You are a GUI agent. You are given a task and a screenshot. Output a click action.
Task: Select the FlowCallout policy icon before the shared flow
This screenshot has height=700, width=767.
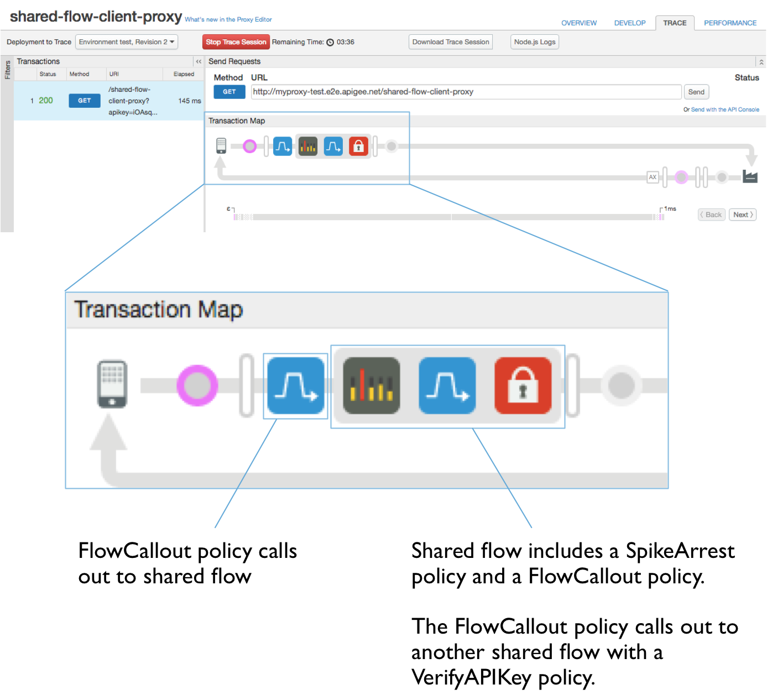coord(283,146)
